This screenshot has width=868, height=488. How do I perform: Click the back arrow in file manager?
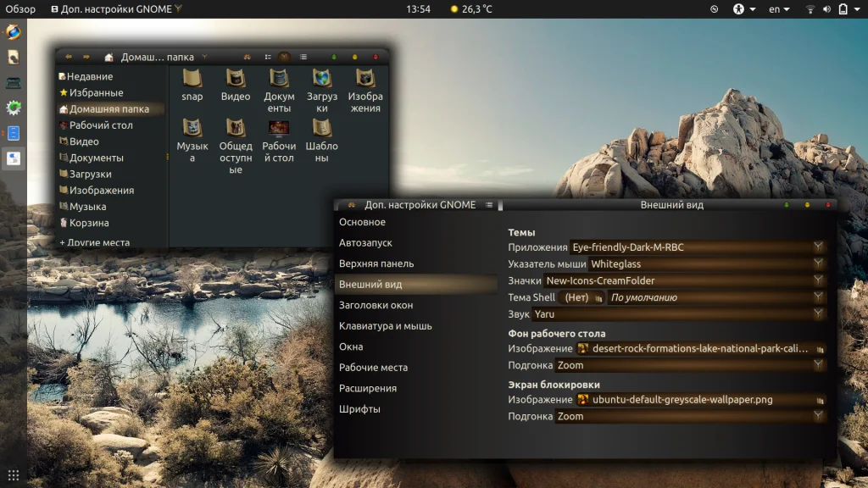coord(69,57)
